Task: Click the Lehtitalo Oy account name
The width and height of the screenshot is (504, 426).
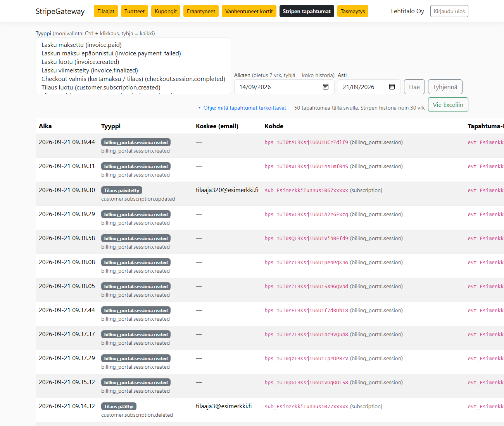Action: click(x=407, y=11)
